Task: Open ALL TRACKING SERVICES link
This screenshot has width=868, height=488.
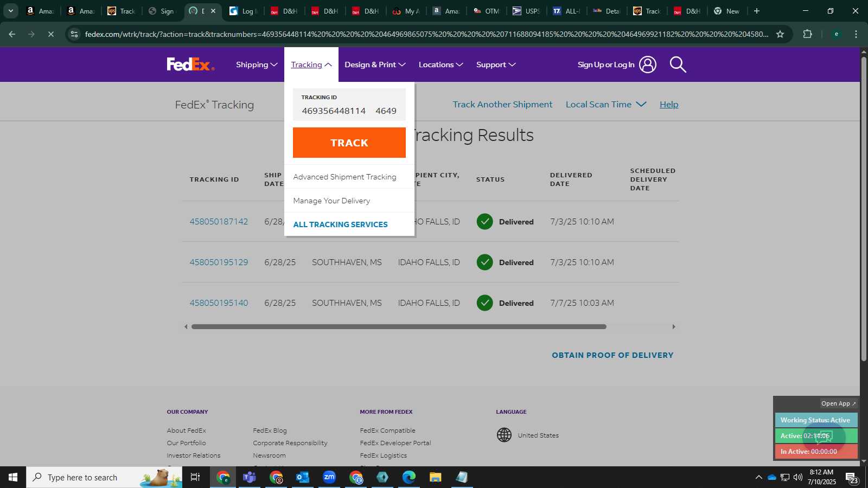Action: coord(340,224)
